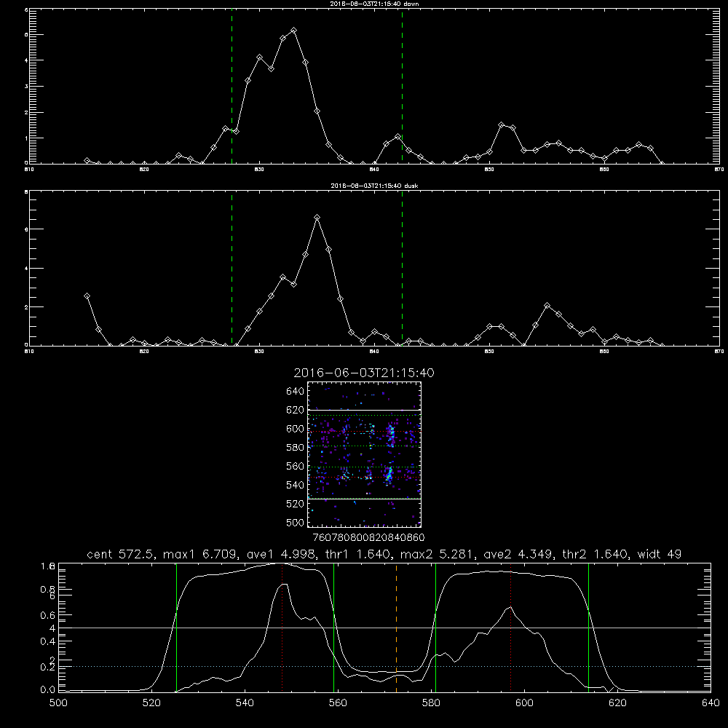This screenshot has height=728, width=728.
Task: Click the dotted horizontal threshold line in bottom plot
Action: coord(384,667)
